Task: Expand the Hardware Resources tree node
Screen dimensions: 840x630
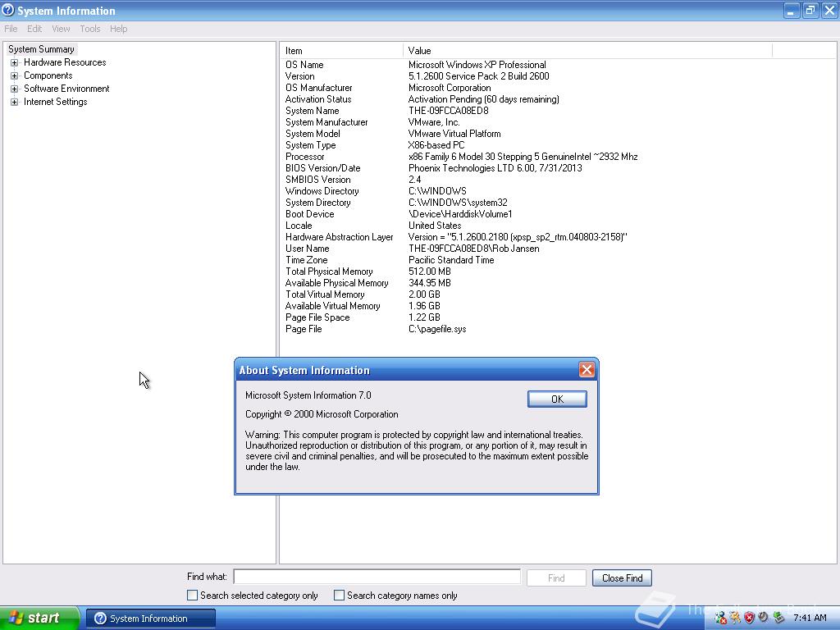Action: pos(15,62)
